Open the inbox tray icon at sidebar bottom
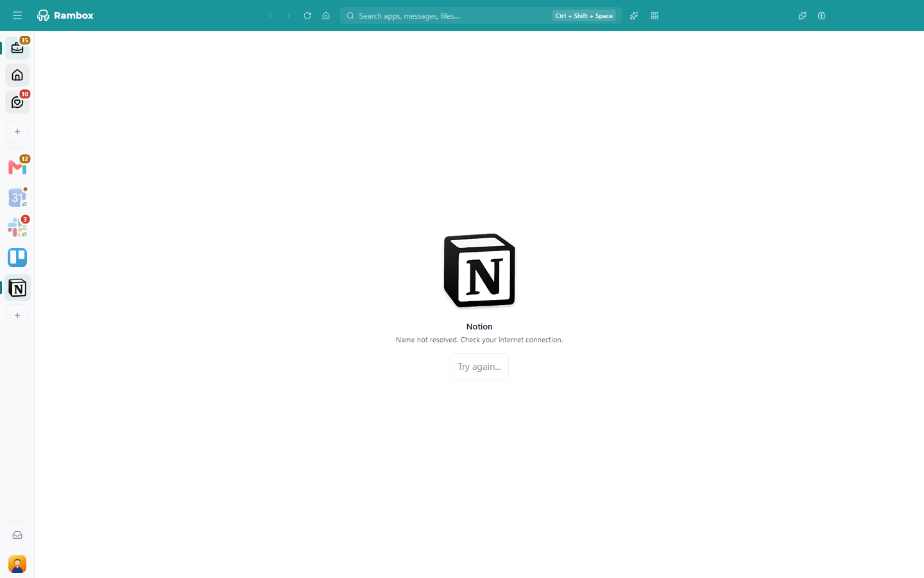The image size is (924, 578). coord(17,535)
